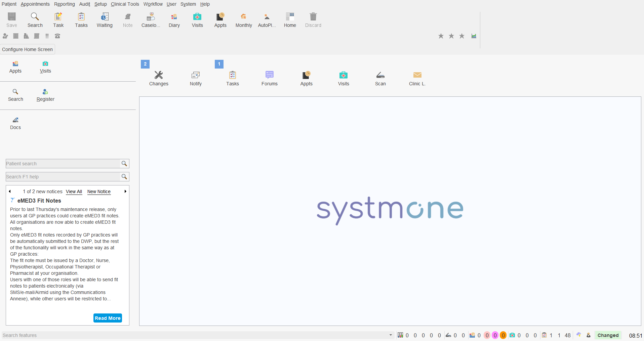Open Appts on the home screen centre row
Screen dimensions: 644x341
pos(307,79)
